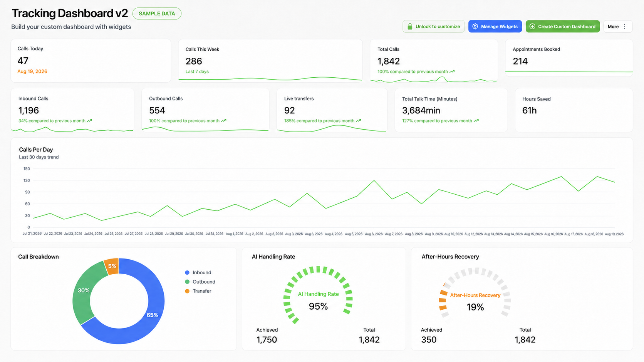Click the Appointments Booked value 214
This screenshot has height=362, width=644.
(520, 61)
